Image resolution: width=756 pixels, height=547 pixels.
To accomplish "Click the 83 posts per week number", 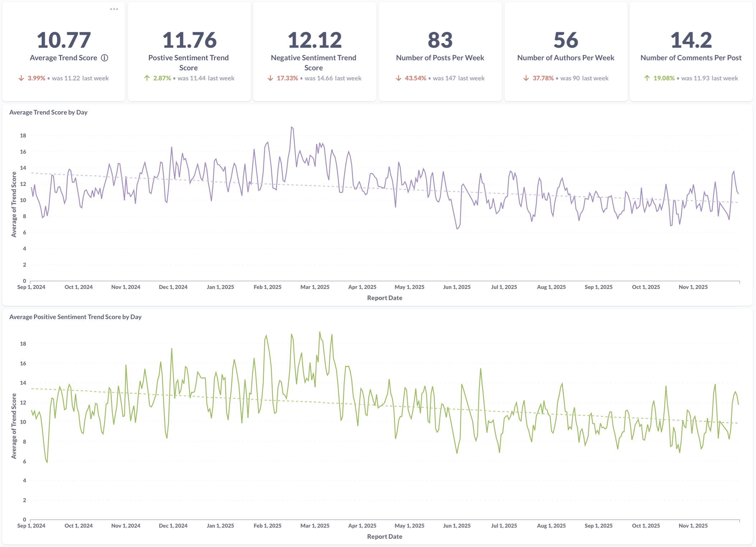I will click(440, 40).
